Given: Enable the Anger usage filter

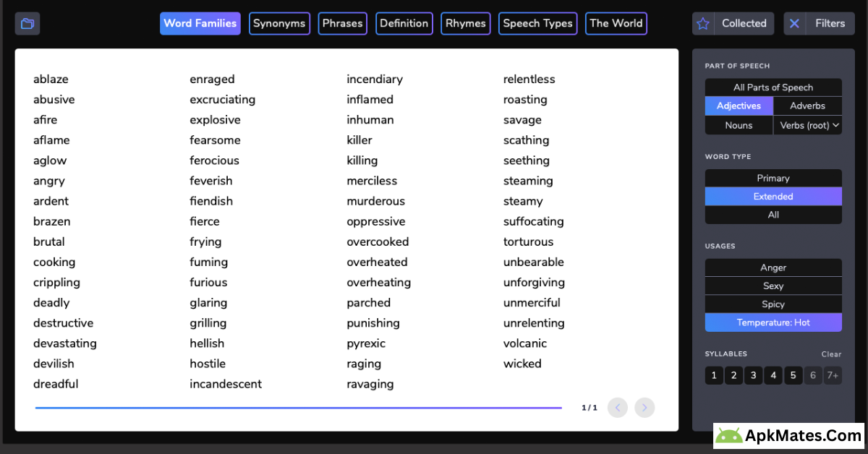Looking at the screenshot, I should pos(773,267).
